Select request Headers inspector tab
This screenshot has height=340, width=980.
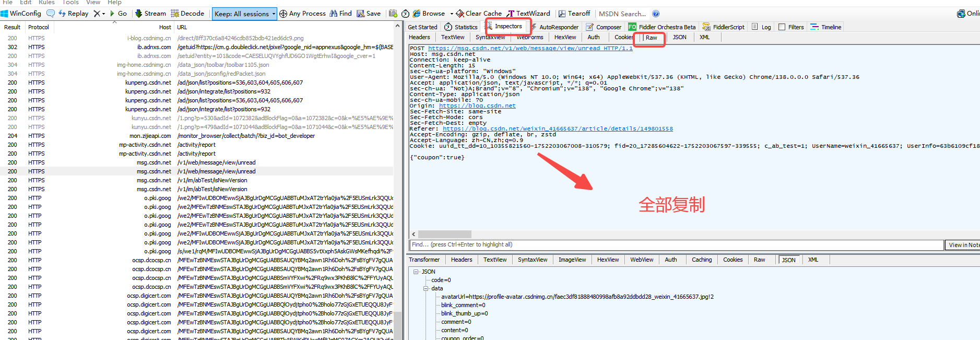(x=419, y=37)
